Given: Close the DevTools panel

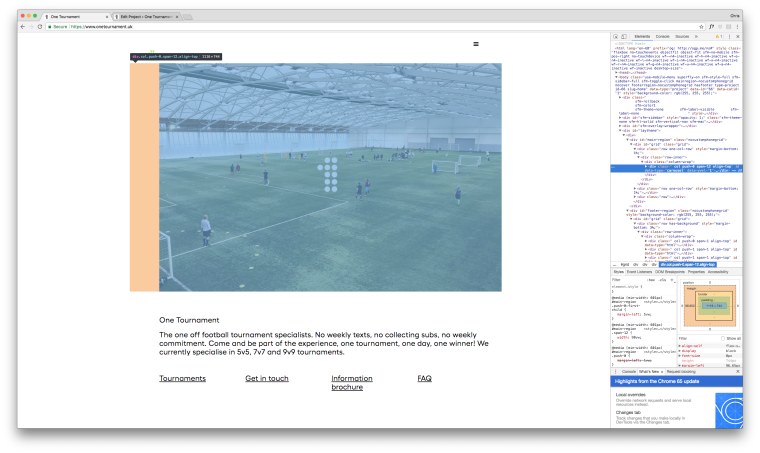Looking at the screenshot, I should (738, 36).
